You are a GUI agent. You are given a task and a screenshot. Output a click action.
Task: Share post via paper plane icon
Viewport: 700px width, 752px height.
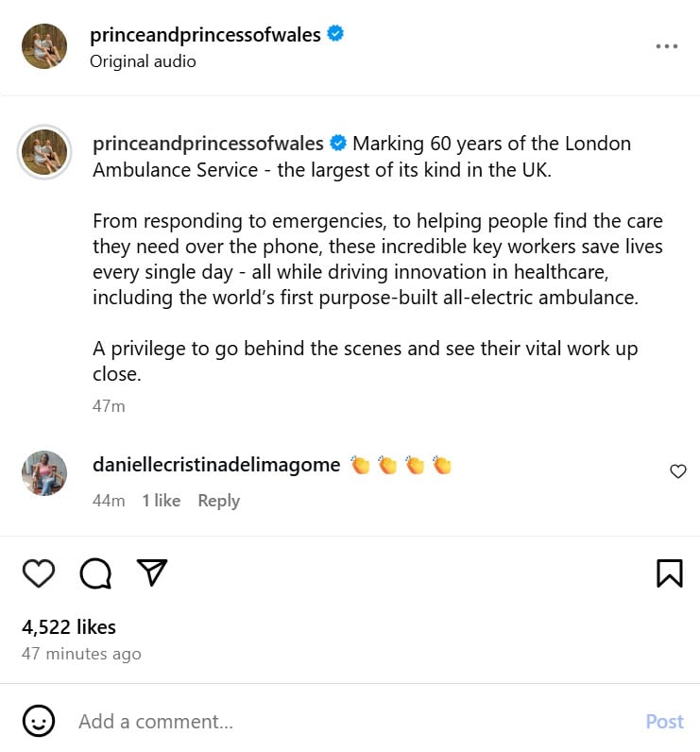[152, 572]
